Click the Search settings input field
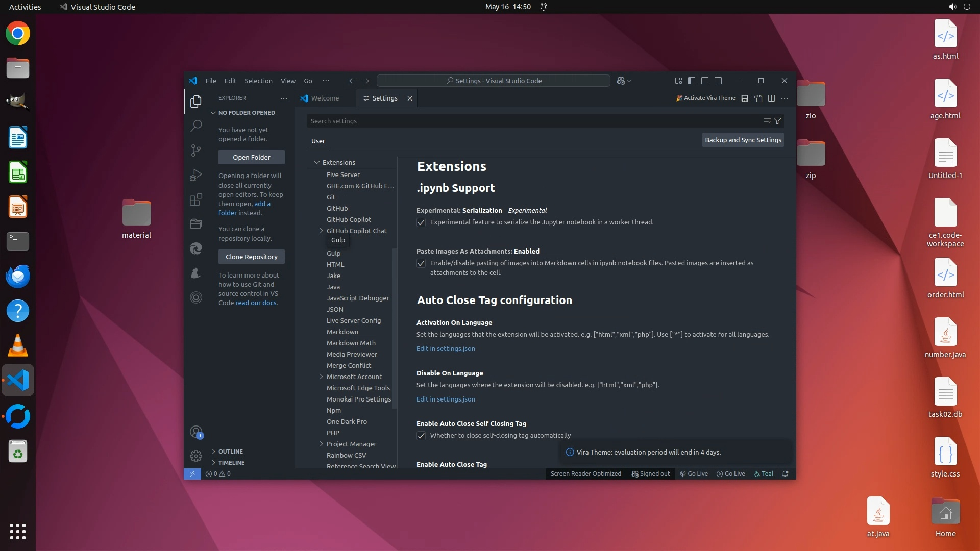Viewport: 980px width, 551px height. coord(531,121)
